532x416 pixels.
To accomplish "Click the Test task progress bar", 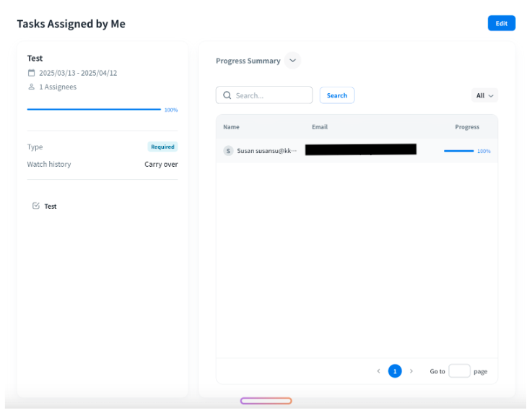I will click(94, 110).
